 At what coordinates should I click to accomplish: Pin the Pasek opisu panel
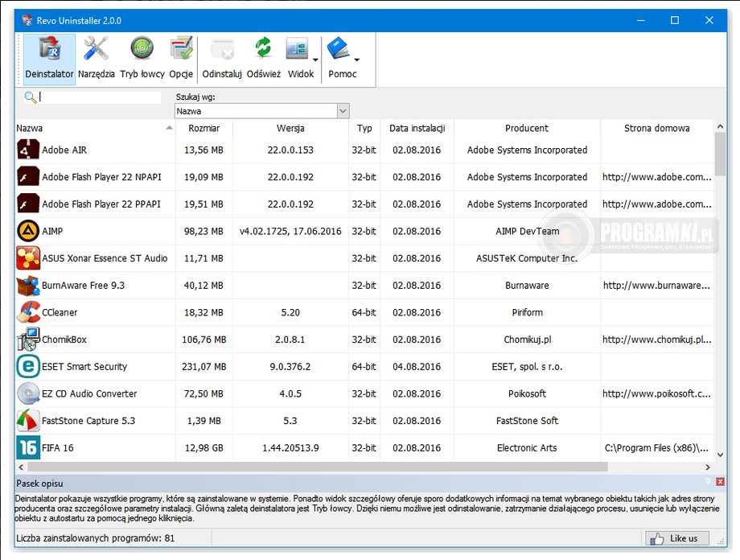pos(708,482)
